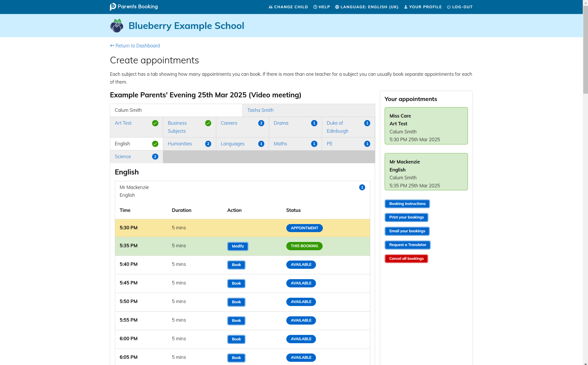Open the Language: English (UK) selector
588x365 pixels.
click(369, 7)
